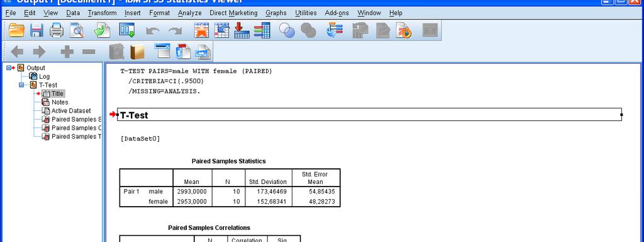Select Notes in the outline tree
Image resolution: width=644 pixels, height=242 pixels.
tap(60, 102)
